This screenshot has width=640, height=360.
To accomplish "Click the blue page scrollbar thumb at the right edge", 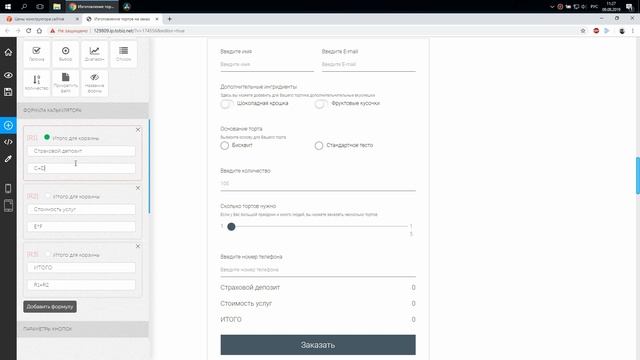I will 638,176.
